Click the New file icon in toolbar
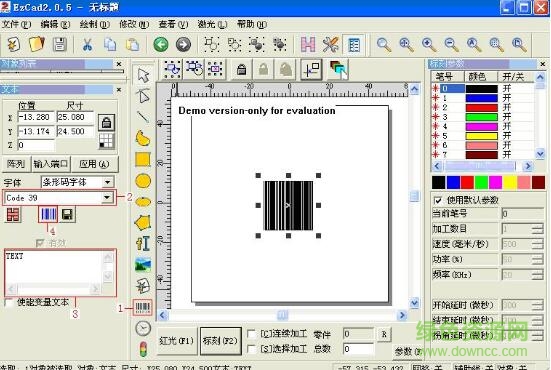 [14, 45]
